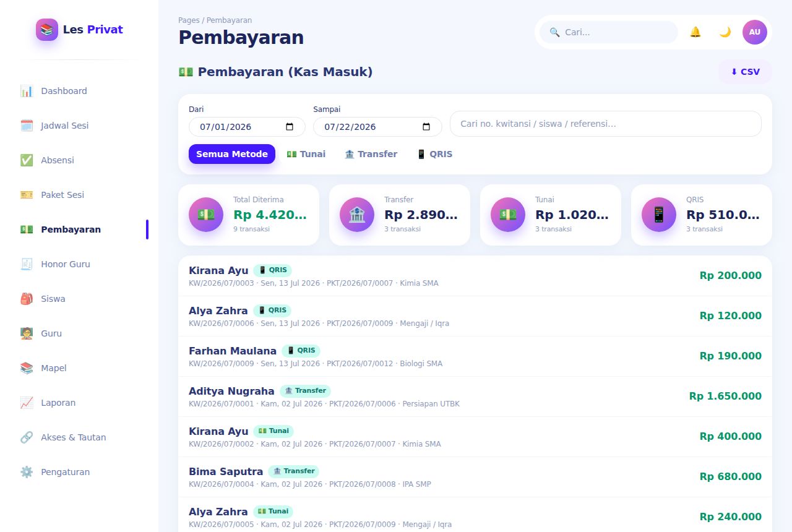The width and height of the screenshot is (792, 532).
Task: Open the Guru menu item
Action: tap(79, 333)
